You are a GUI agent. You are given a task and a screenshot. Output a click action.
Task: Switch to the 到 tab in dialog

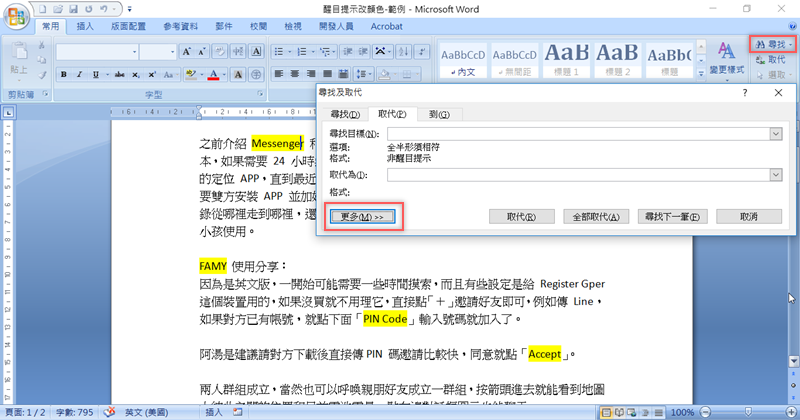(x=439, y=114)
